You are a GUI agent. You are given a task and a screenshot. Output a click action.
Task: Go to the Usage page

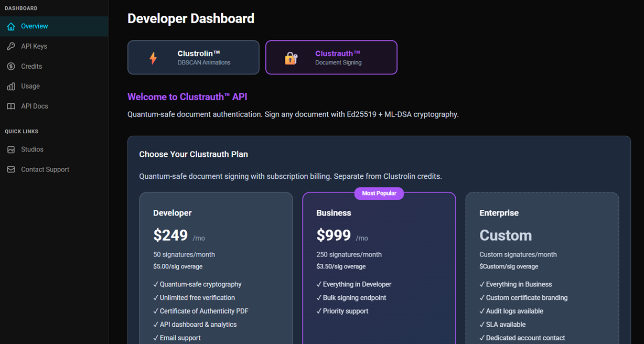pyautogui.click(x=30, y=86)
